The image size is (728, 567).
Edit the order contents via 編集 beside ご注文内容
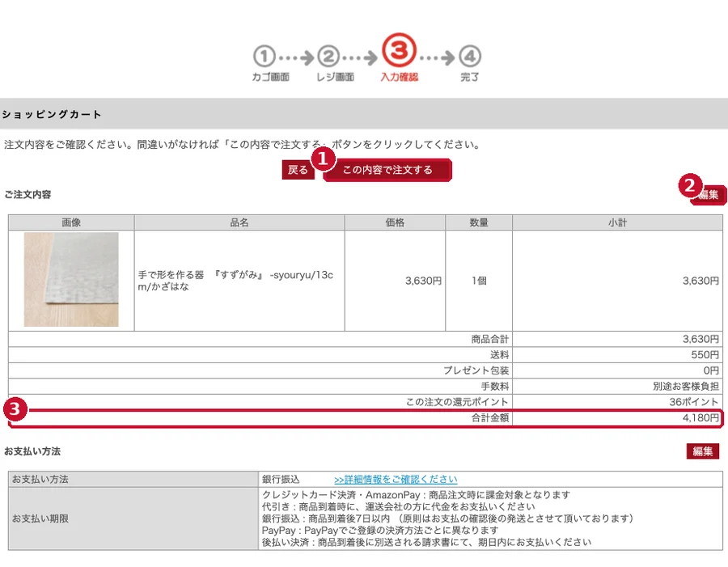(709, 195)
